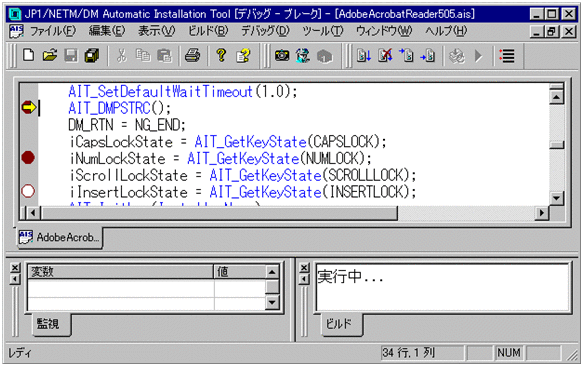The width and height of the screenshot is (585, 368).
Task: Click the AIT_SetDefaultWaitTimeout(1.0); line
Action: coord(183,91)
